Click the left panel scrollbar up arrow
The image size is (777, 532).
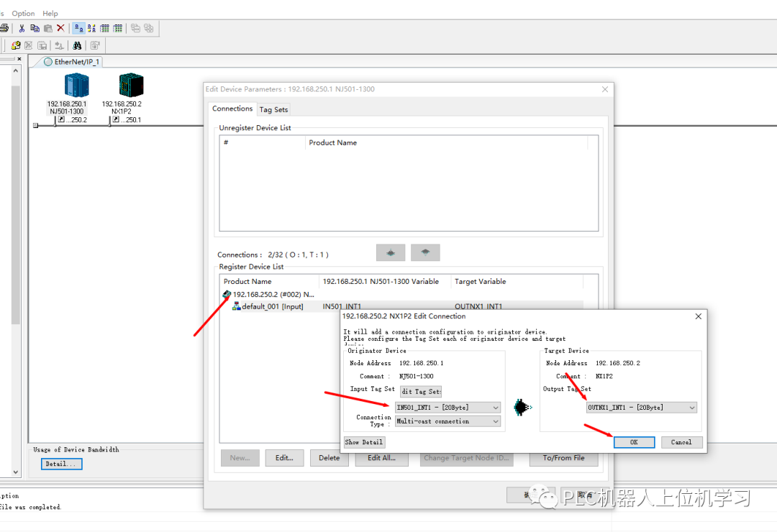coord(15,71)
